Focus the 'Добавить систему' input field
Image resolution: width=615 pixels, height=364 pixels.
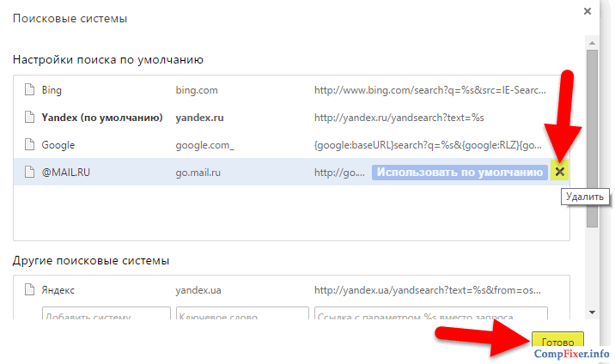(x=107, y=313)
